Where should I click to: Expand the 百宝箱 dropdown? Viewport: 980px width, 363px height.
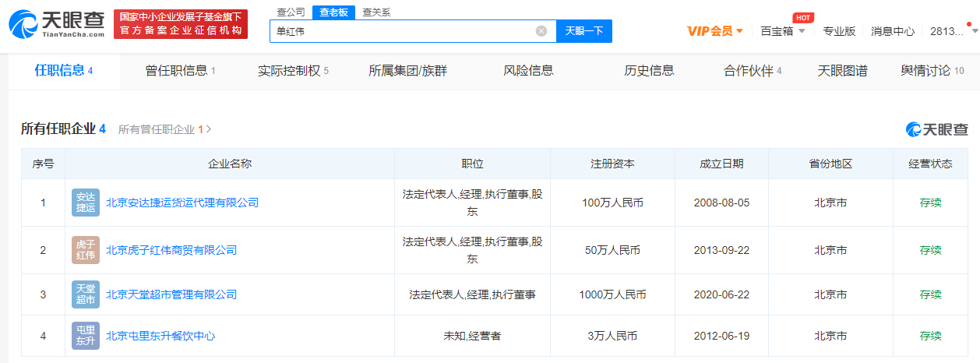pos(783,31)
